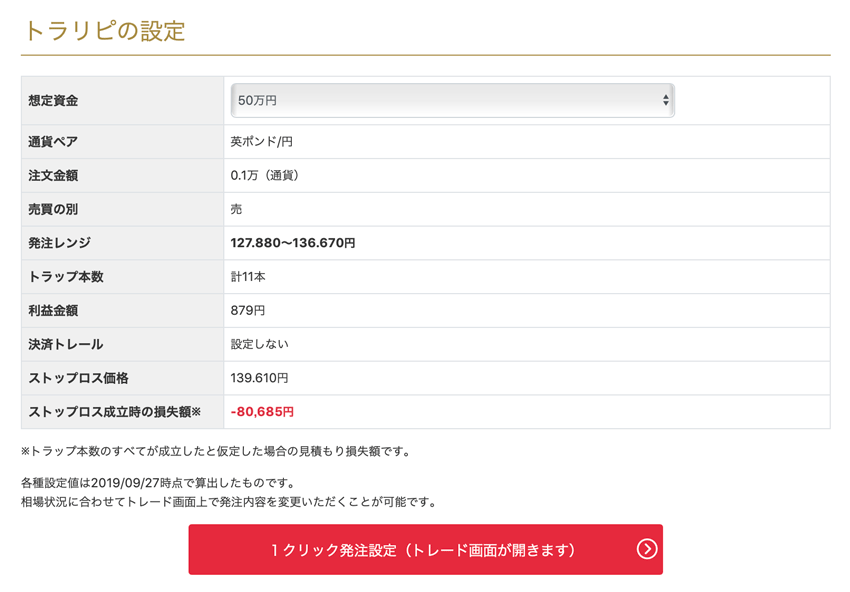Open the 想定資金 50万円 dropdown
Screen dimensions: 850x592
[x=449, y=101]
